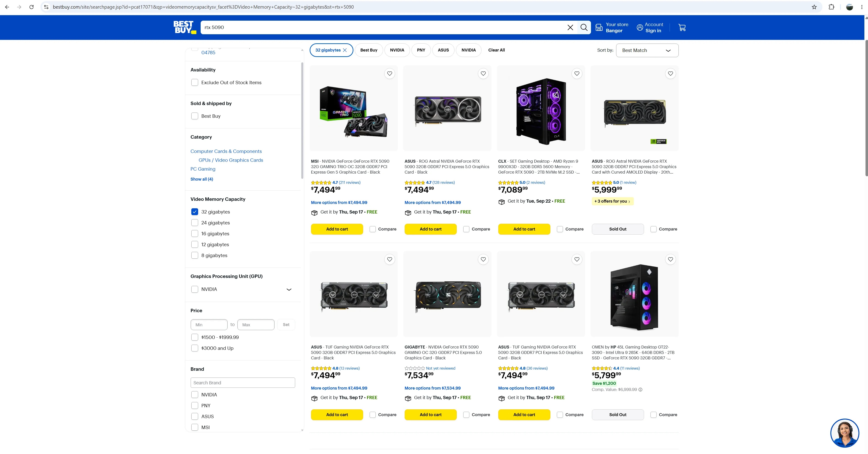Select the Best Buy filter chip

(369, 50)
